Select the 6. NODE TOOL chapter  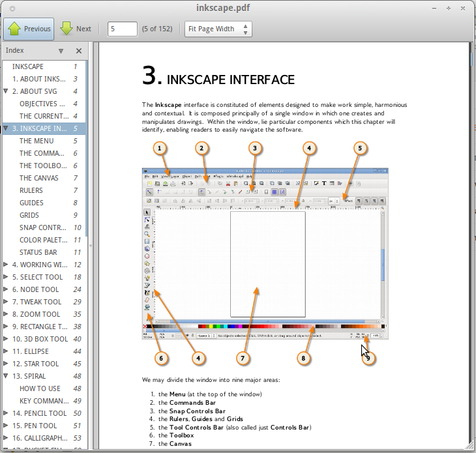pos(44,289)
